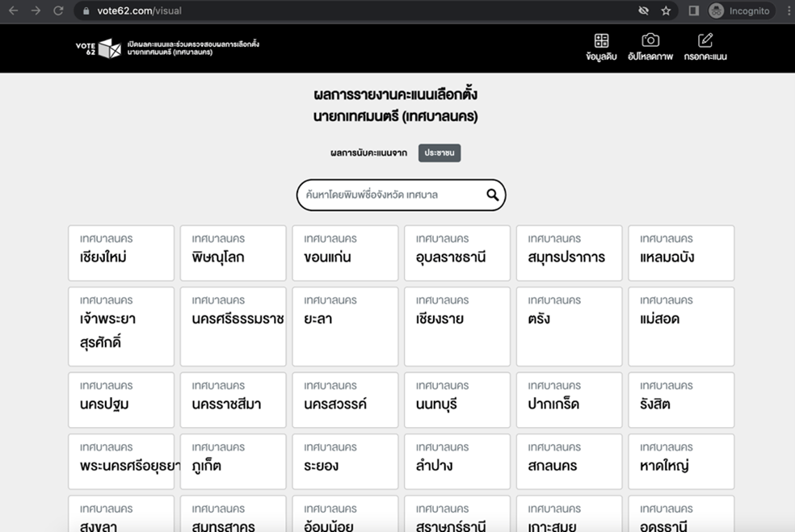Select the ภูเก็ต municipality card
This screenshot has width=795, height=532.
pos(233,461)
